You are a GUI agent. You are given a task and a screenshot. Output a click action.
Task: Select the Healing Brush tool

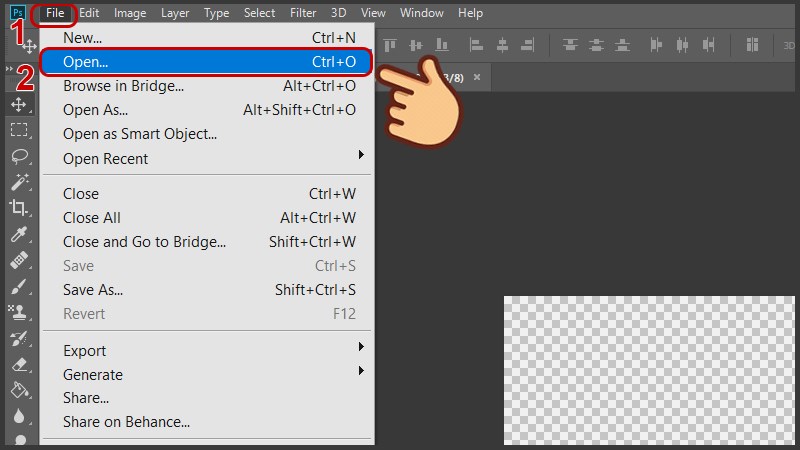coord(19,260)
